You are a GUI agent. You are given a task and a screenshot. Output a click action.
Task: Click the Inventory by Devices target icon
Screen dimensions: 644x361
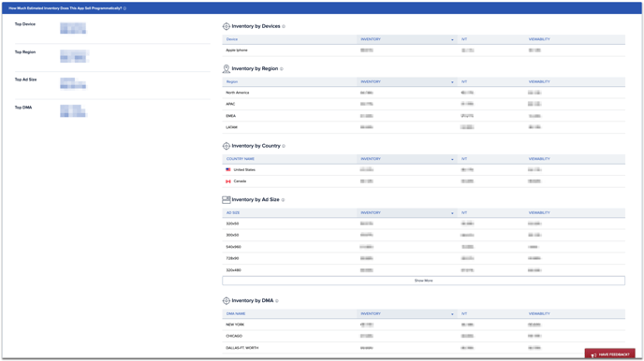point(226,26)
